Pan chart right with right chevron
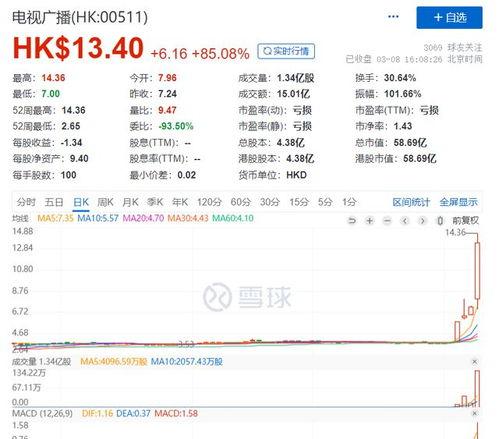 (x=422, y=221)
